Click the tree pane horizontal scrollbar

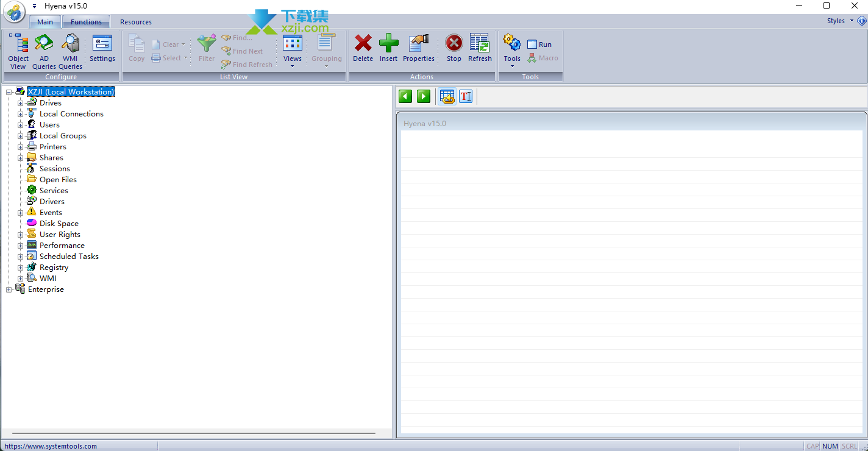coord(194,433)
